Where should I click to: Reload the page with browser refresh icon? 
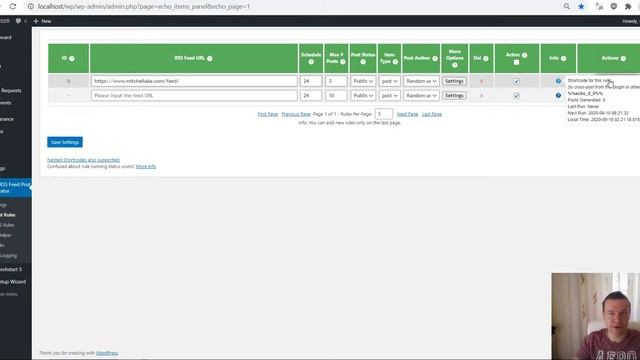coord(13,7)
